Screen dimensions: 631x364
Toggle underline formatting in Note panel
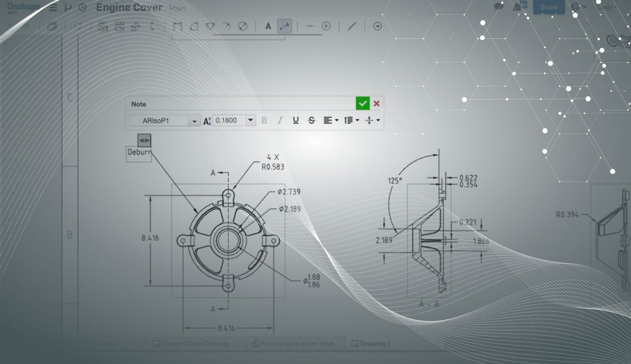point(296,120)
